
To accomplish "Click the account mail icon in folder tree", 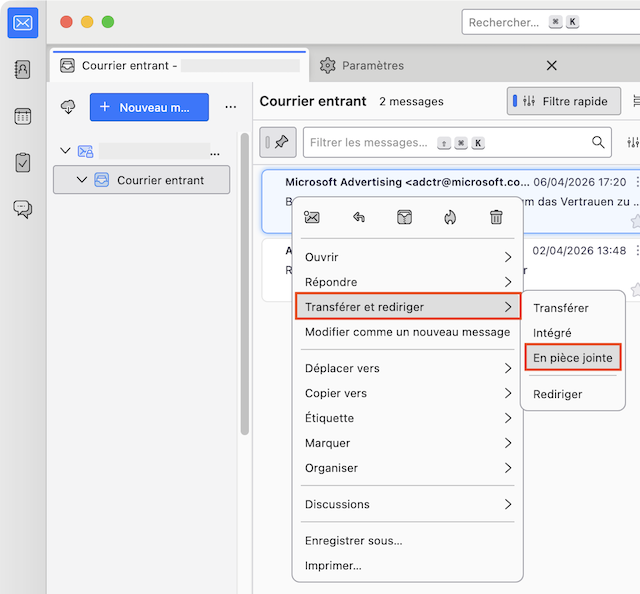I will 85,151.
